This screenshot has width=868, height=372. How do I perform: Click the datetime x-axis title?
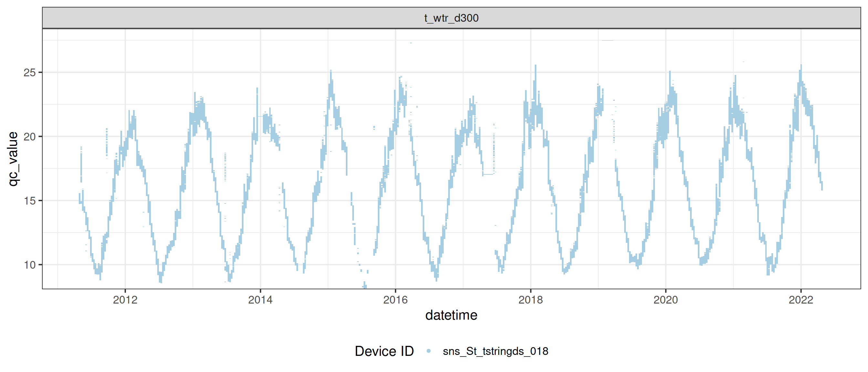coord(451,315)
